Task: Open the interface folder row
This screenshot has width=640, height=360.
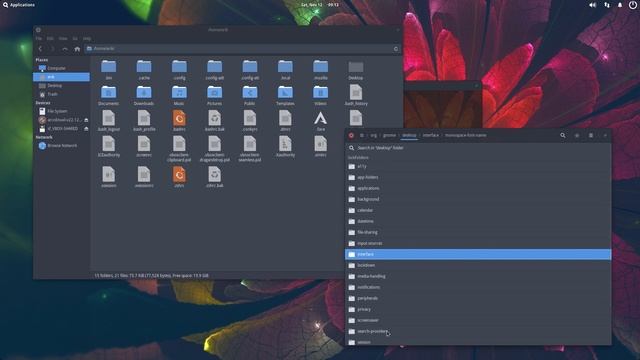Action: [478, 254]
